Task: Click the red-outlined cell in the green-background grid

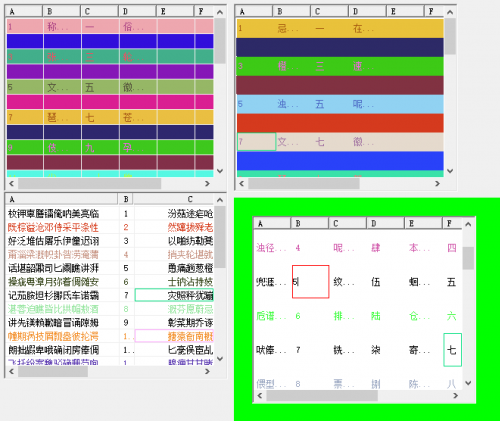Action: (x=311, y=282)
